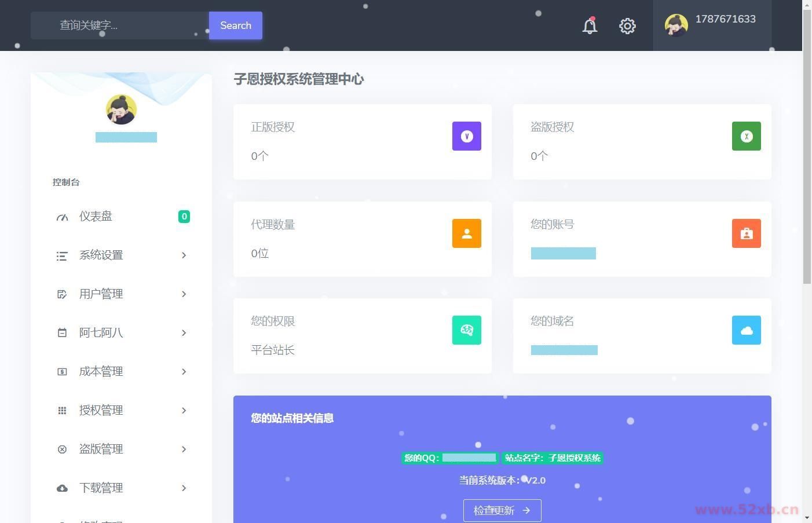Click the orange 代理数量 person icon
This screenshot has height=523, width=812.
click(466, 233)
